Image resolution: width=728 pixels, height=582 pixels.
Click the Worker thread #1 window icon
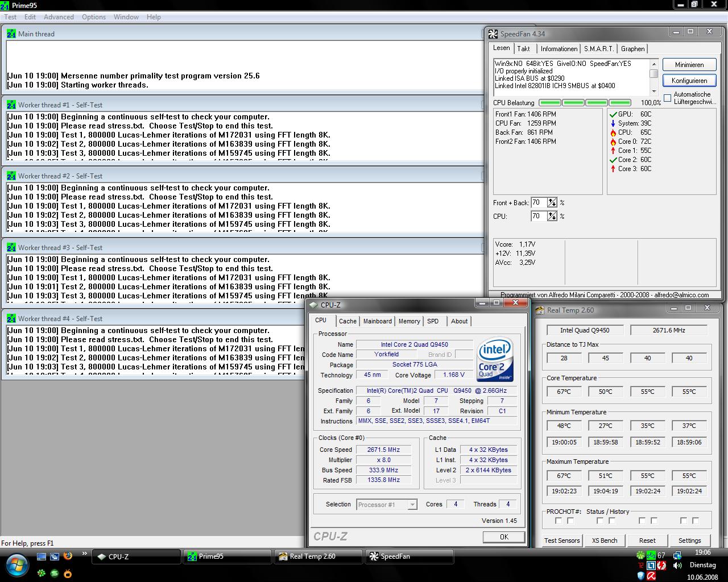(x=11, y=105)
